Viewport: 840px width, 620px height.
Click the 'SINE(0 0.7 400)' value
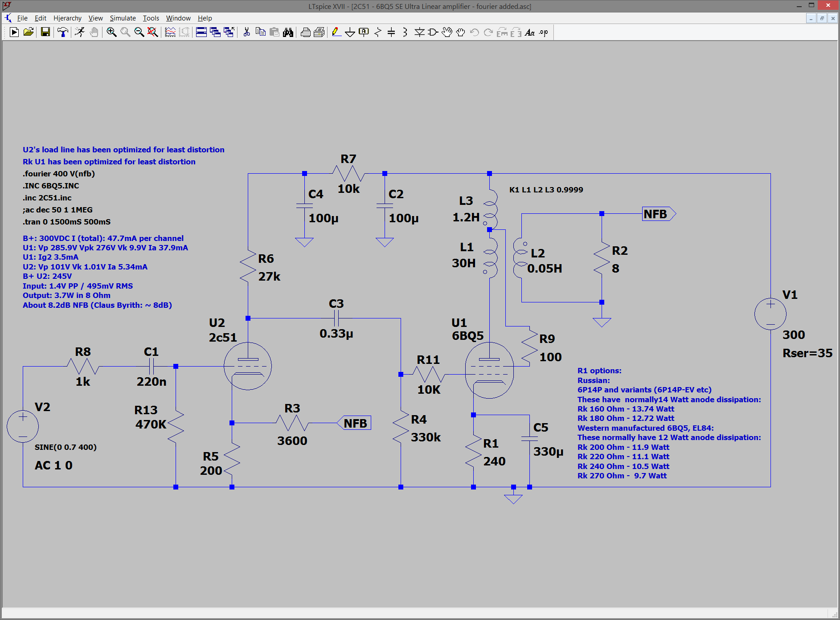tap(66, 447)
